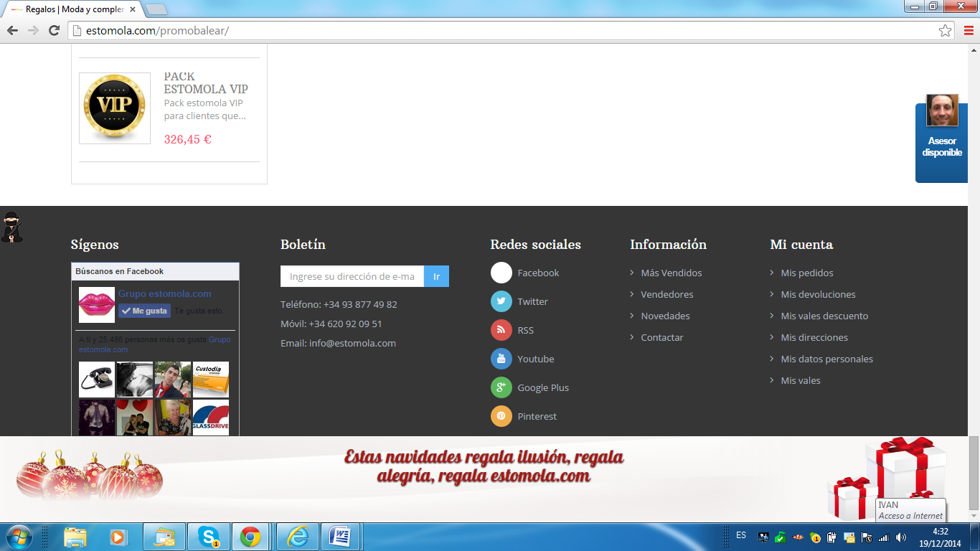Submit the newsletter with the Ir button
980x551 pixels.
point(436,276)
